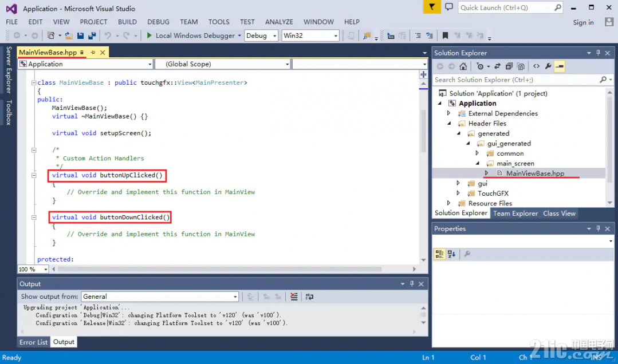Click the Save All icon

[x=92, y=35]
